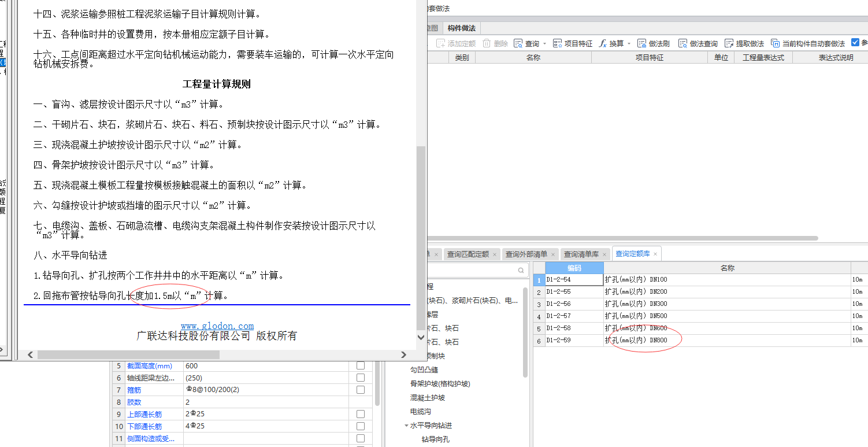The width and height of the screenshot is (868, 447).
Task: Open the 换算 dropdown arrow
Action: [629, 44]
